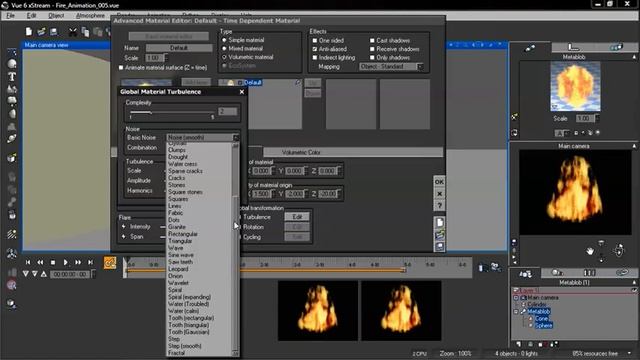Toggle Cast shadows checkbox
The height and width of the screenshot is (360, 640).
pyautogui.click(x=372, y=40)
